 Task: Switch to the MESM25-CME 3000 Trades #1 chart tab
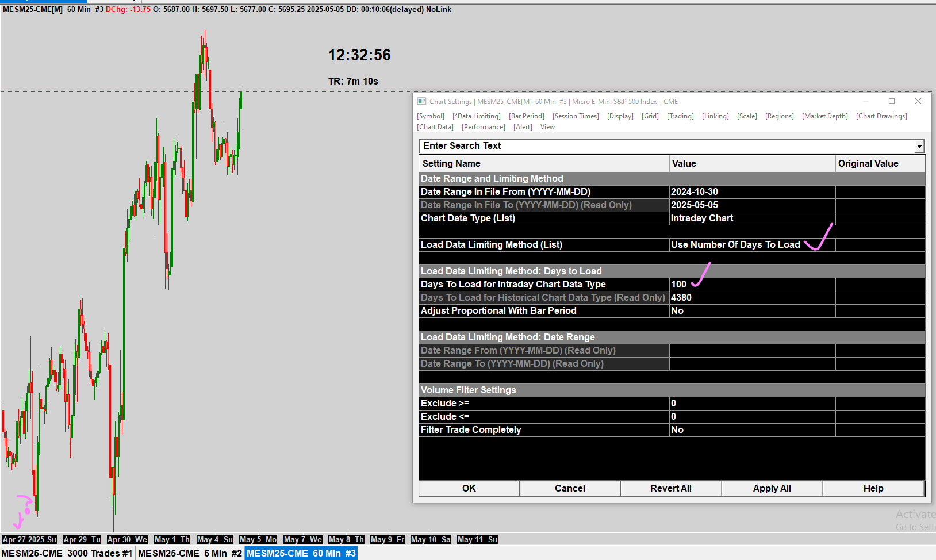pyautogui.click(x=67, y=553)
